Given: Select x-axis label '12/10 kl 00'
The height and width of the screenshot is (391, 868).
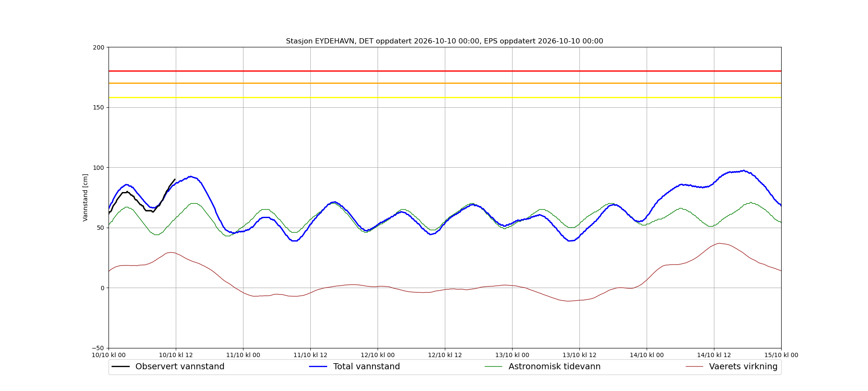Looking at the screenshot, I should pos(378,355).
